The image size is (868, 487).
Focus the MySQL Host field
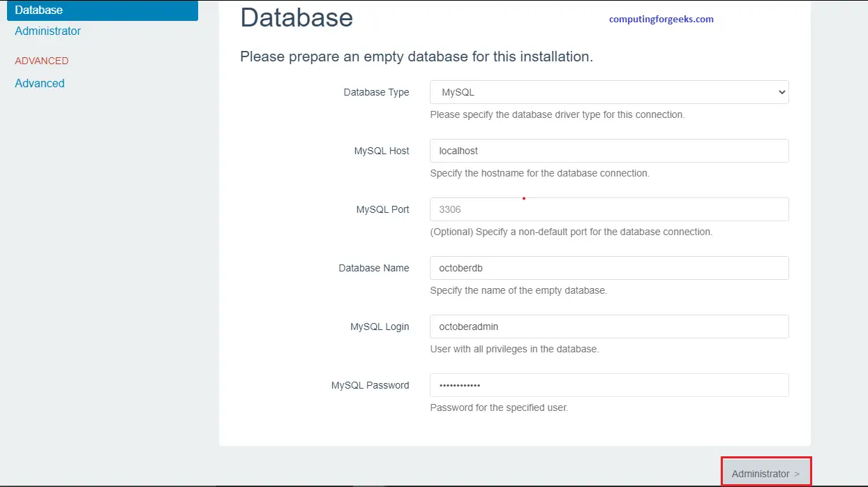[608, 151]
